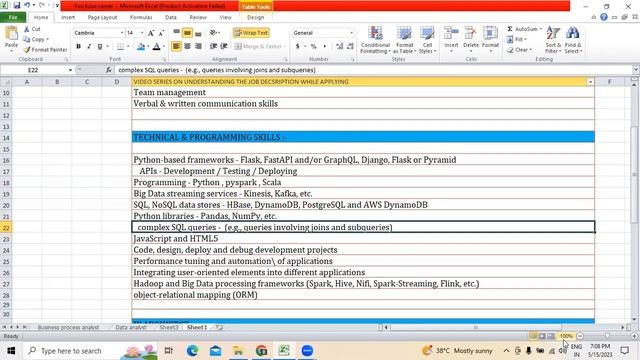Screen dimensions: 640x360
Task: Decrease indent icon in Alignment group
Action: point(213,46)
